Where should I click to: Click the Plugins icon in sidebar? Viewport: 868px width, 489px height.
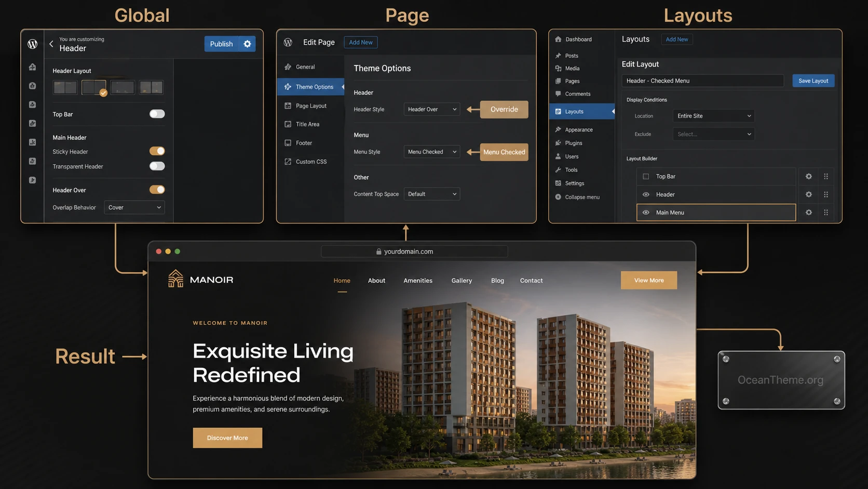pyautogui.click(x=558, y=143)
